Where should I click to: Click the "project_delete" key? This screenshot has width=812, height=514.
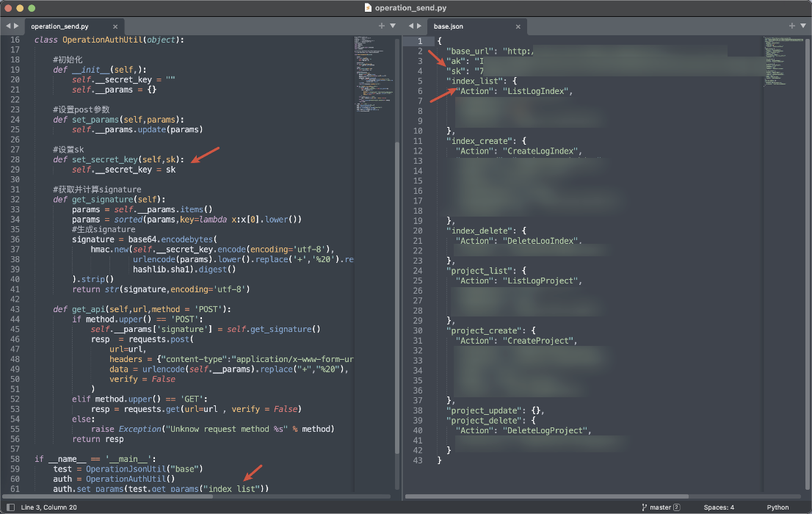tap(484, 420)
